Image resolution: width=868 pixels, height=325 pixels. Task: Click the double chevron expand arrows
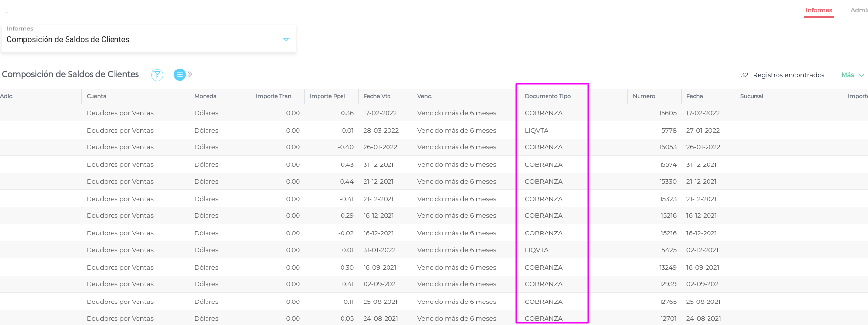[190, 75]
